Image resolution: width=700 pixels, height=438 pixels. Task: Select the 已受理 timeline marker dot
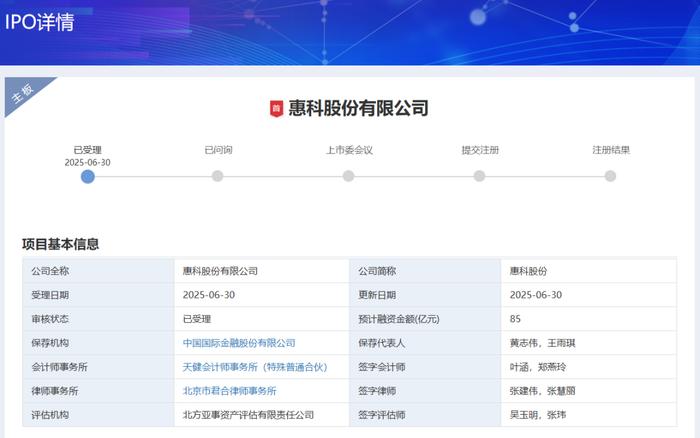(x=88, y=177)
